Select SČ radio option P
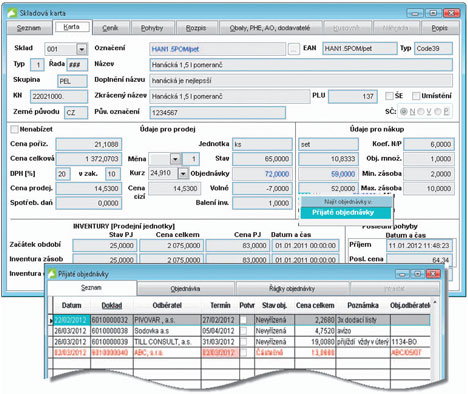The image size is (468, 394). [437, 112]
